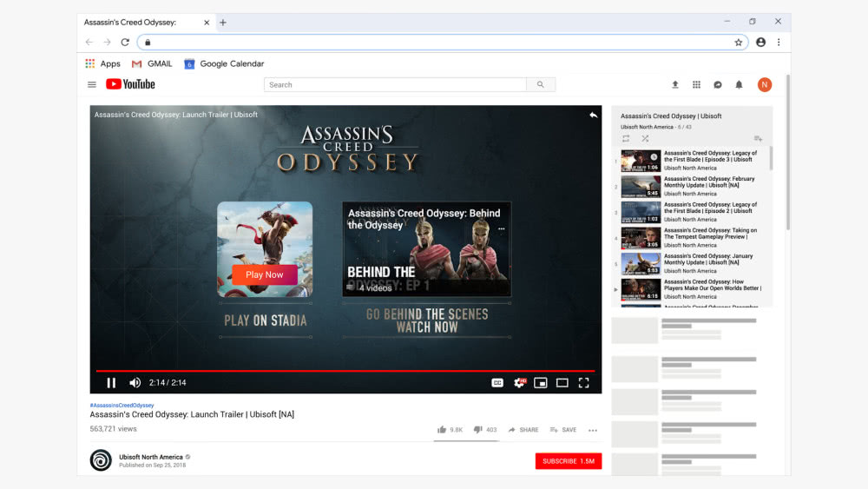This screenshot has height=489, width=868.
Task: Shuffle the Assassin's Creed playlist
Action: pyautogui.click(x=645, y=138)
